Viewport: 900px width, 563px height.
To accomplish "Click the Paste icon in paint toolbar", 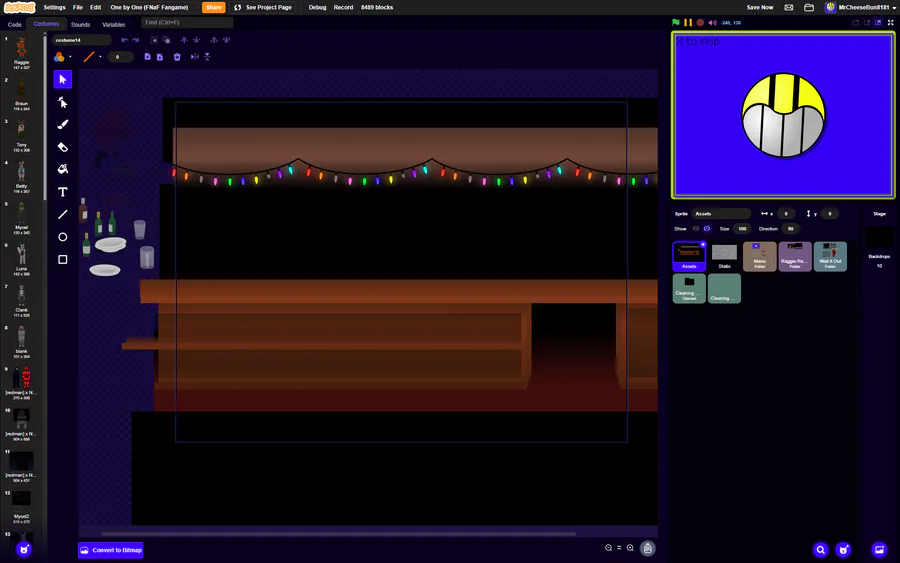I will [160, 57].
